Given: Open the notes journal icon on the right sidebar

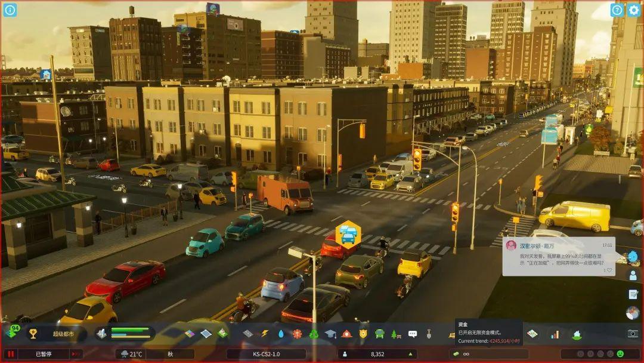Looking at the screenshot, I should [633, 294].
